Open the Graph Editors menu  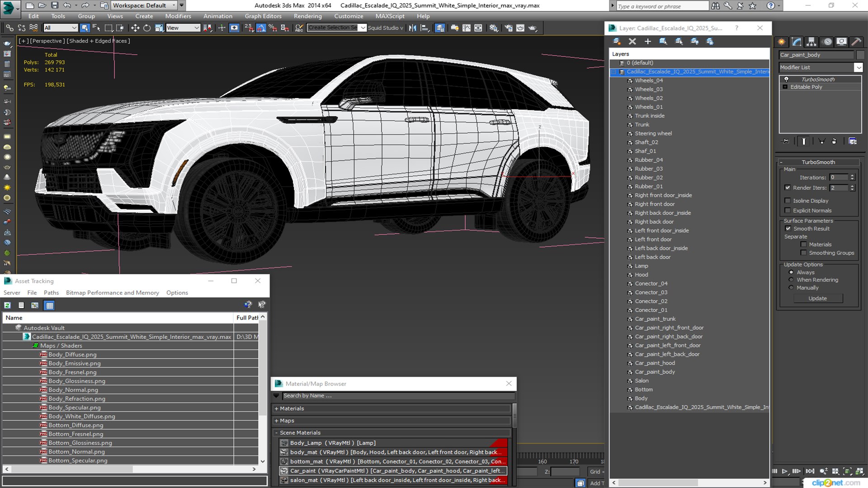pyautogui.click(x=263, y=16)
